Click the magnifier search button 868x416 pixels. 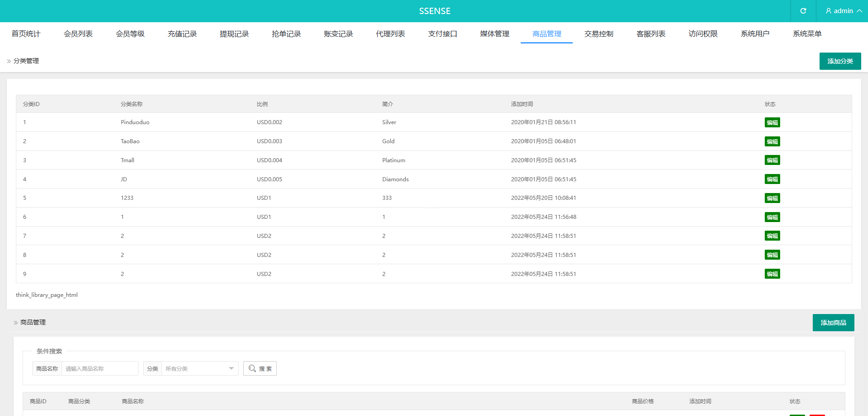tap(260, 368)
